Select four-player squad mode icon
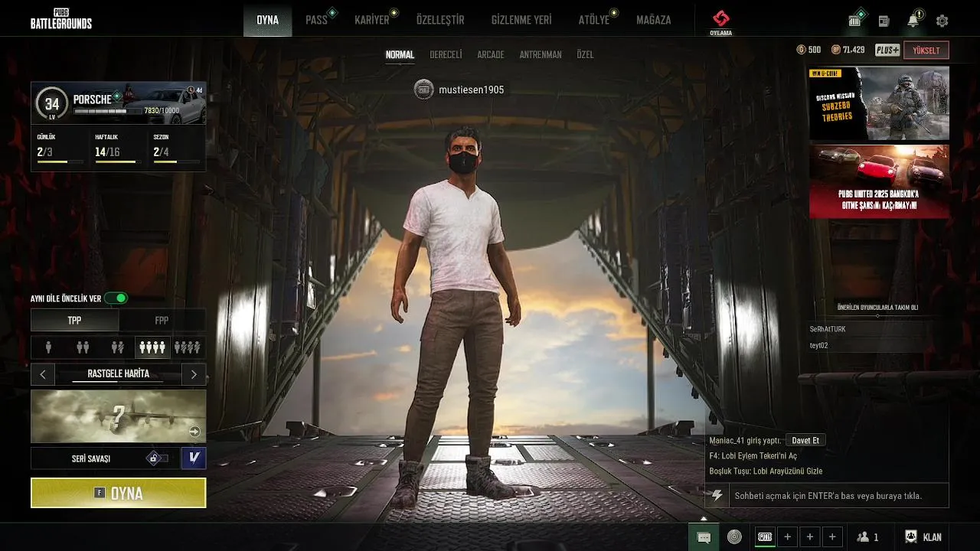This screenshot has width=980, height=551. [152, 347]
